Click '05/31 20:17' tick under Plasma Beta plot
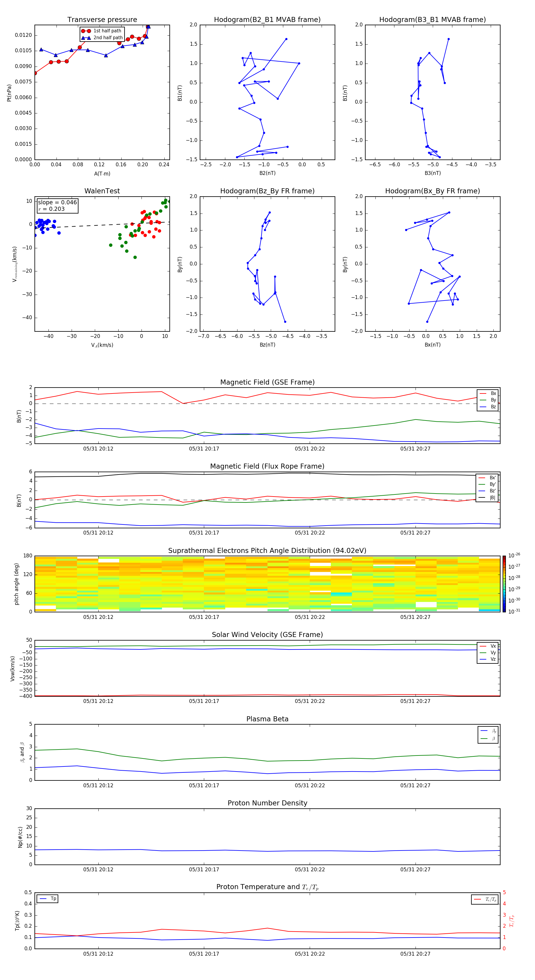Image resolution: width=535 pixels, height=980 pixels. tap(204, 785)
